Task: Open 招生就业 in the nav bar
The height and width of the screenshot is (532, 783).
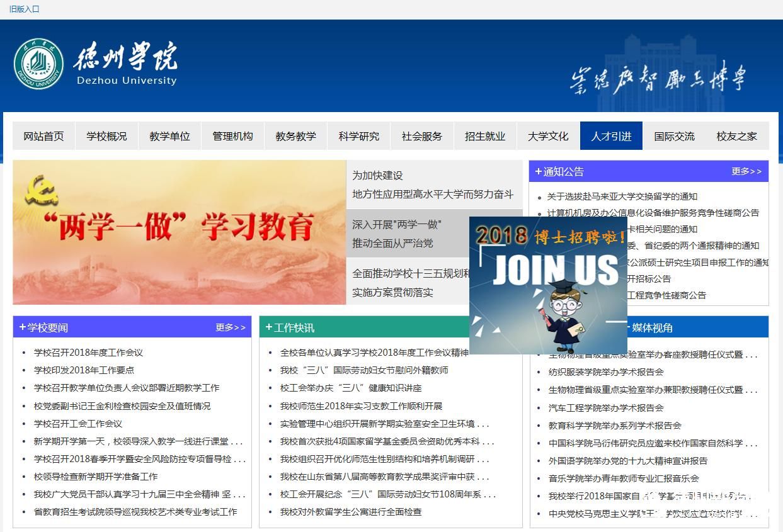Action: pyautogui.click(x=485, y=136)
